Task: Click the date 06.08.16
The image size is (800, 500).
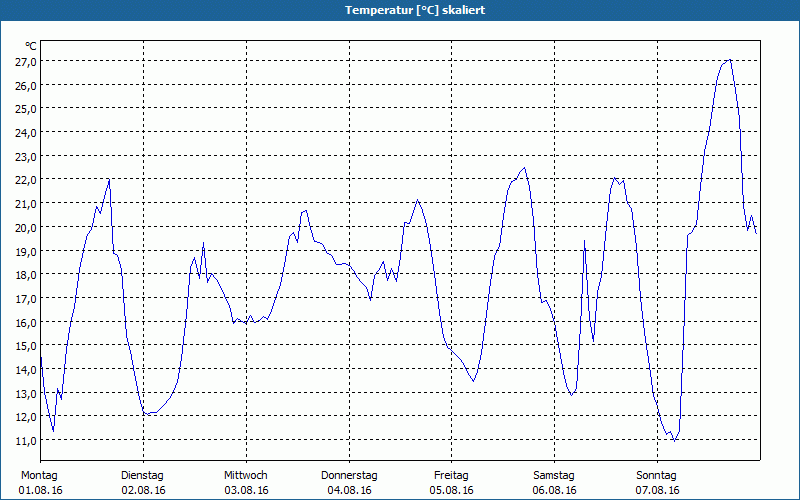Action: [555, 490]
